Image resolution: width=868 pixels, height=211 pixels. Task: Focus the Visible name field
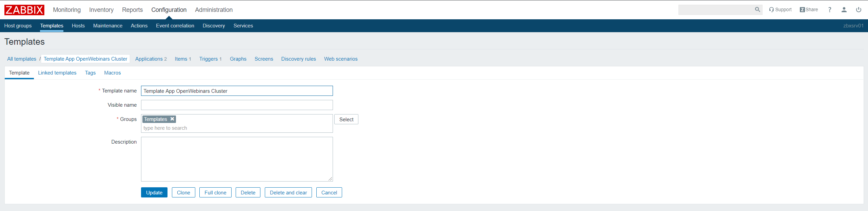237,105
